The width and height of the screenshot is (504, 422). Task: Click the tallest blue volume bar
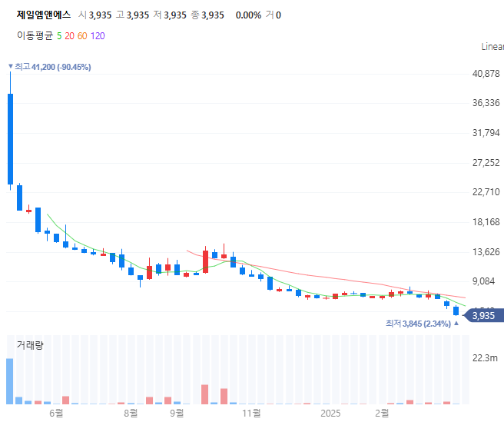click(x=10, y=381)
